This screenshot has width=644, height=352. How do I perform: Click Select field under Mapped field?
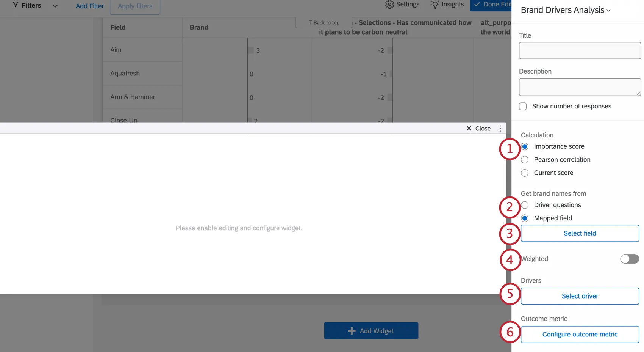coord(580,233)
